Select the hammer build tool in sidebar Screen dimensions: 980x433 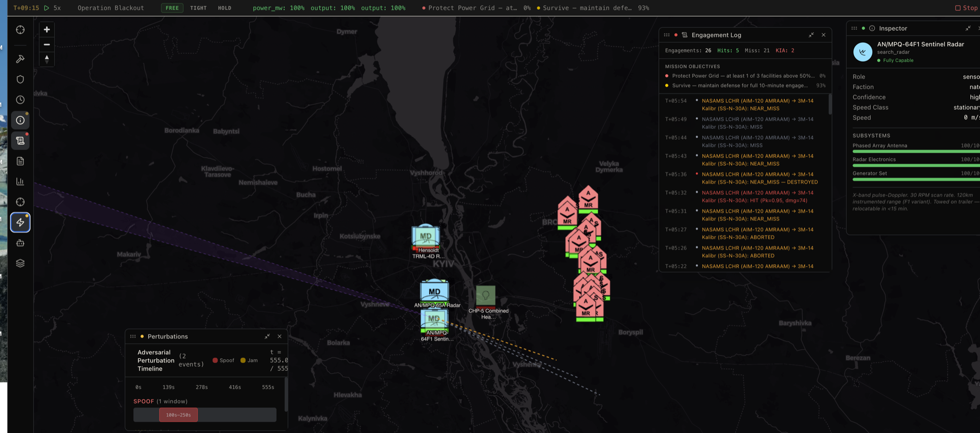click(x=20, y=59)
